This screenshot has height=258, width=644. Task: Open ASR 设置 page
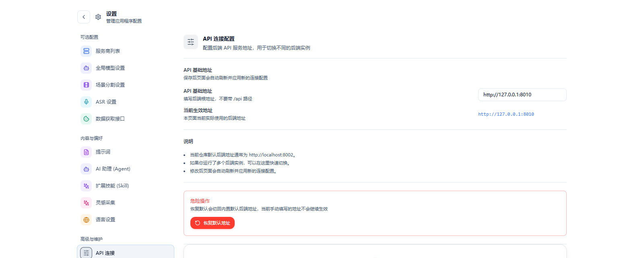pos(126,102)
